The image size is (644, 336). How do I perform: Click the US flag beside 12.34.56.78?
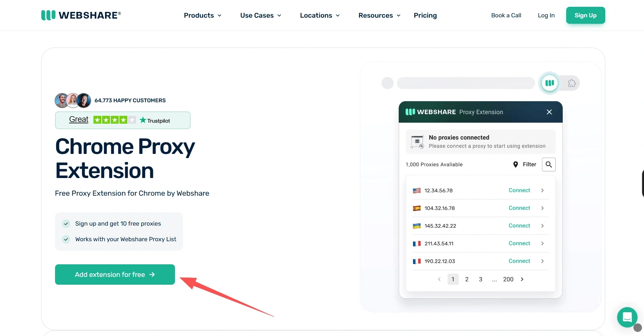coord(417,191)
